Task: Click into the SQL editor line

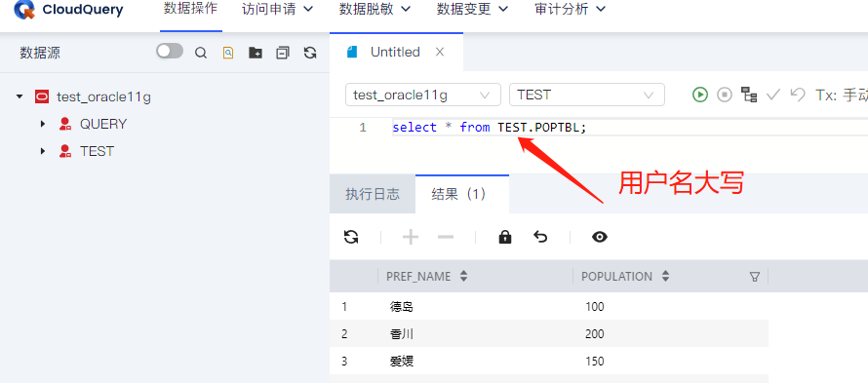Action: pos(630,128)
